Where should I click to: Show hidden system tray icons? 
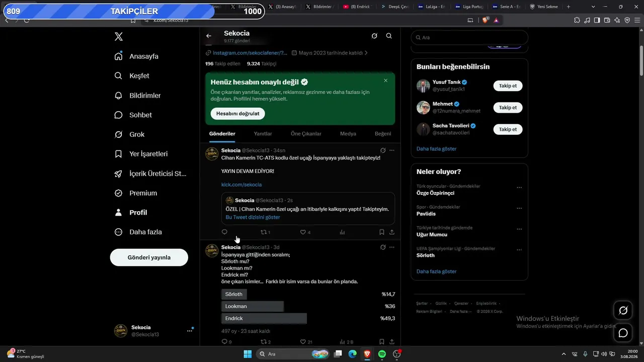point(563,354)
